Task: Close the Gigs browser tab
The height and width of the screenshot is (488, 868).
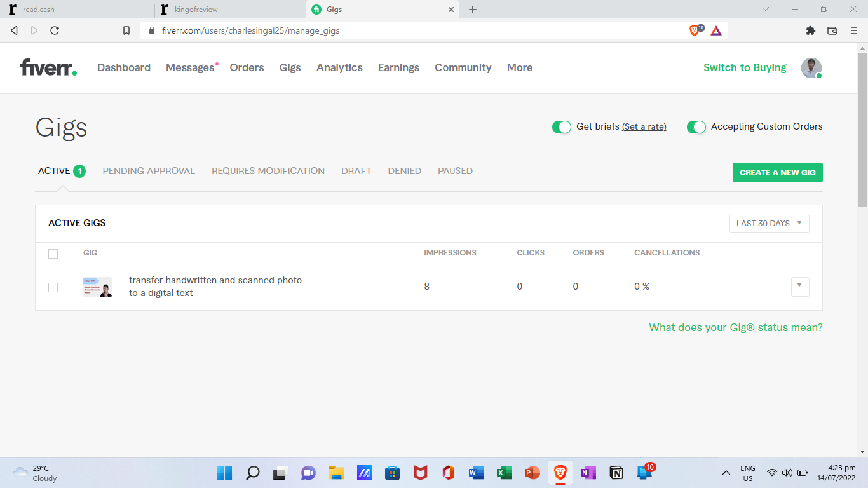Action: (451, 10)
